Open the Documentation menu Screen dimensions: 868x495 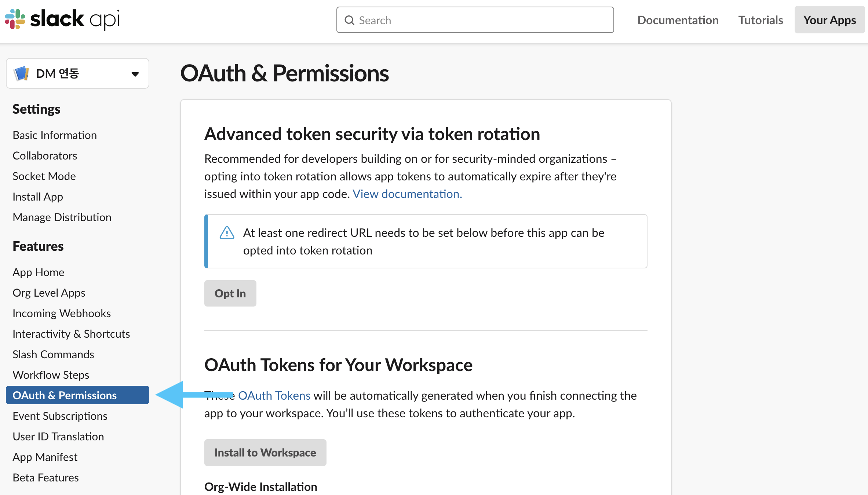pos(678,20)
